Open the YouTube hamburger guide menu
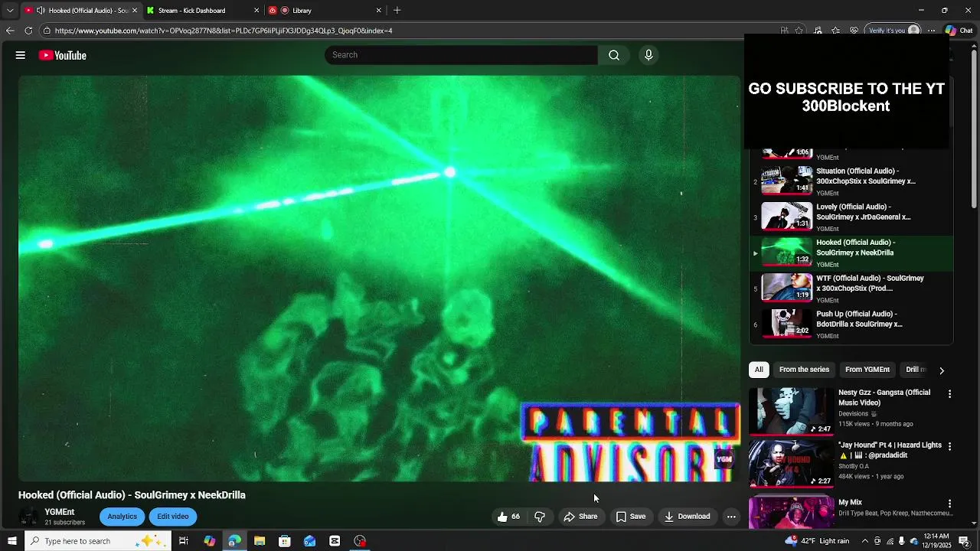This screenshot has height=551, width=980. [21, 55]
